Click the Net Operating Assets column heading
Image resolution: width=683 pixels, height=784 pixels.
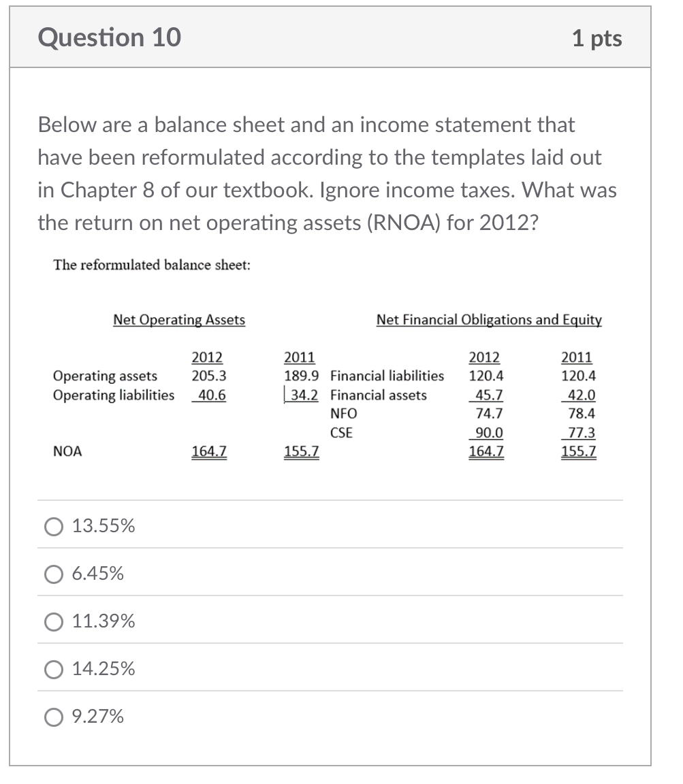(178, 319)
